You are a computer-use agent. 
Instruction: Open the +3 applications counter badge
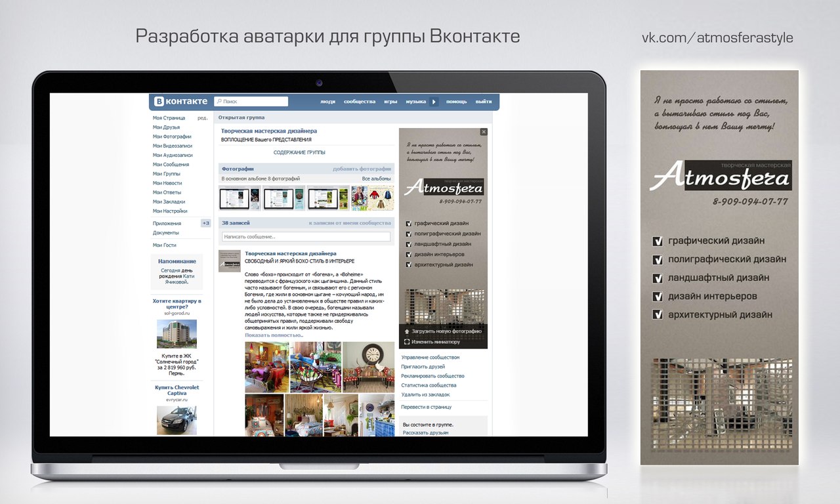coord(205,223)
